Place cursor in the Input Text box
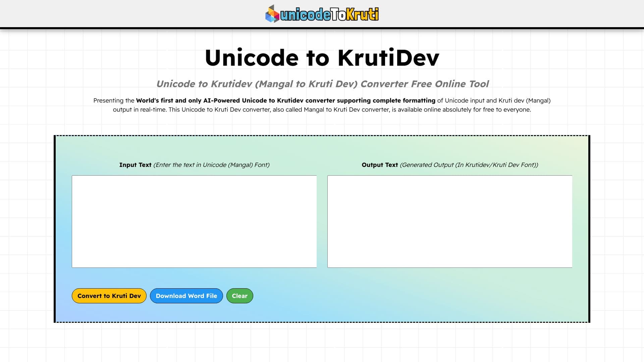Screen dimensions: 644x362 point(194,221)
